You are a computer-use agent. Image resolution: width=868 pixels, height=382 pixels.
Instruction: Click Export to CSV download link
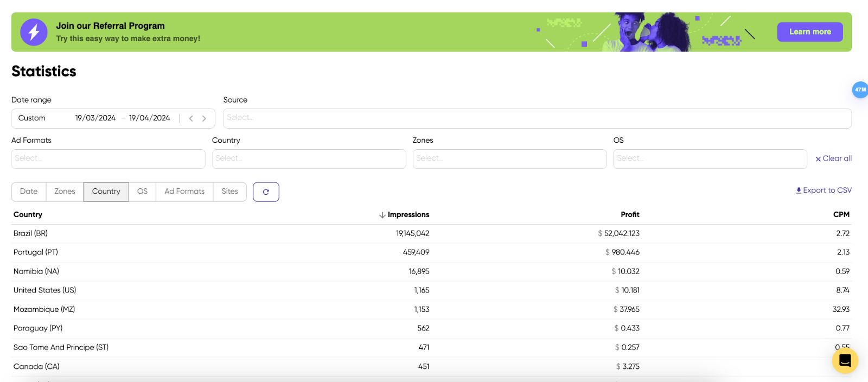point(824,190)
